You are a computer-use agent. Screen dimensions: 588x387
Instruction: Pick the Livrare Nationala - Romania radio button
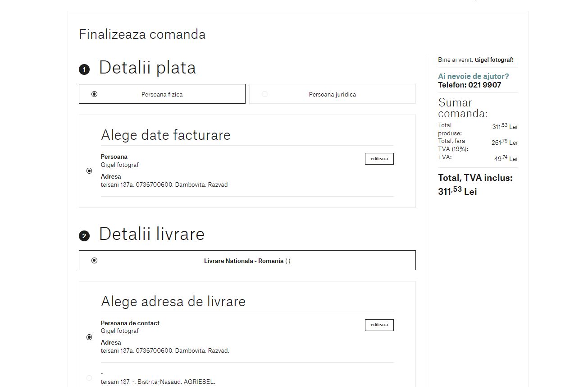pos(94,260)
